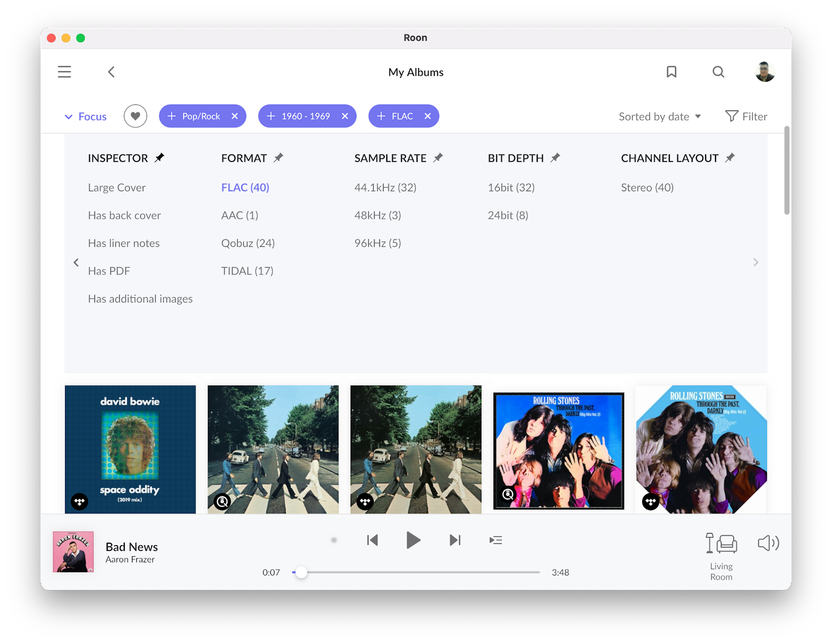Open the Filter funnel control

(746, 116)
